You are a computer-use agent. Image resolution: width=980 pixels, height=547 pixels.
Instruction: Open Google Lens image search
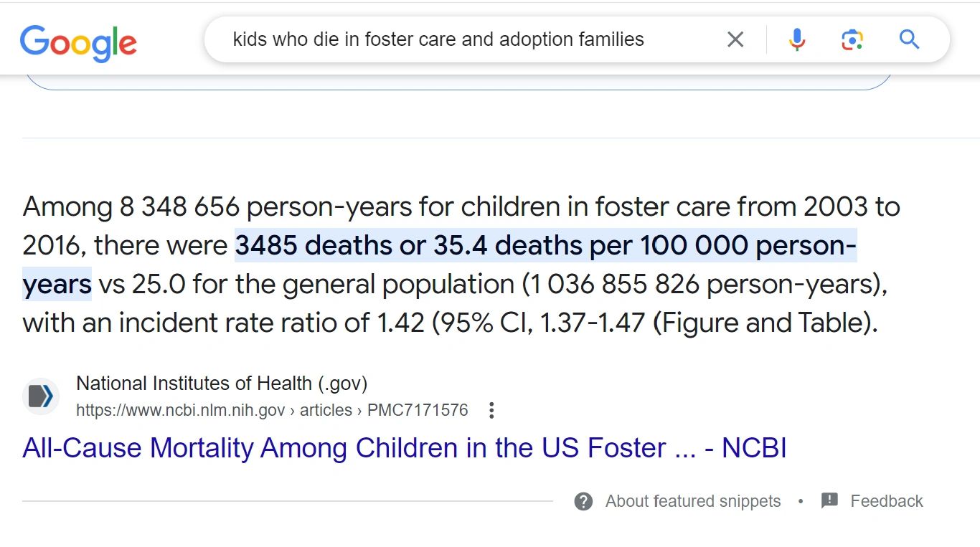(852, 39)
